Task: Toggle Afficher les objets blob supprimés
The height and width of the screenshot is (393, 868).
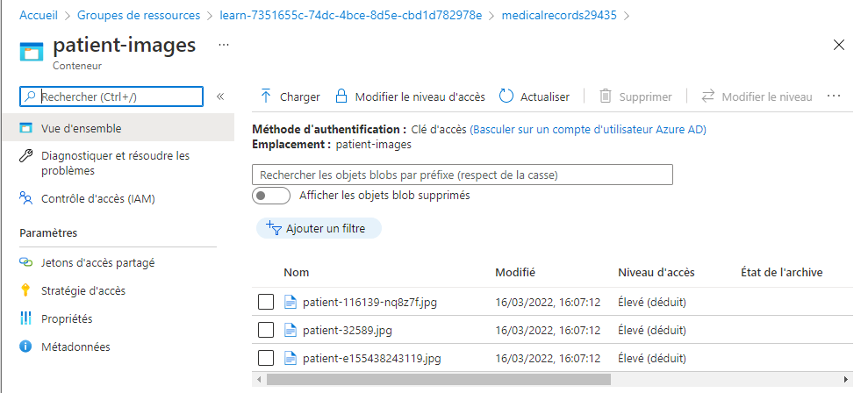Action: [271, 196]
